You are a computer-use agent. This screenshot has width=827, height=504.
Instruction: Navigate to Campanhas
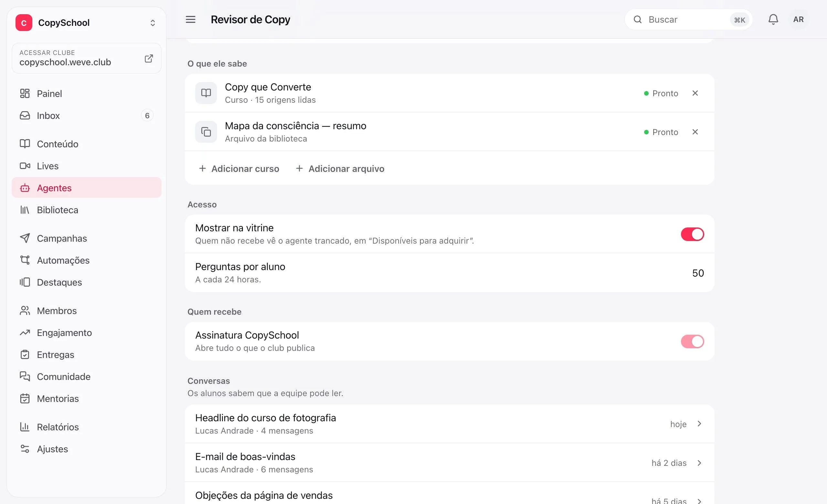pos(87,238)
